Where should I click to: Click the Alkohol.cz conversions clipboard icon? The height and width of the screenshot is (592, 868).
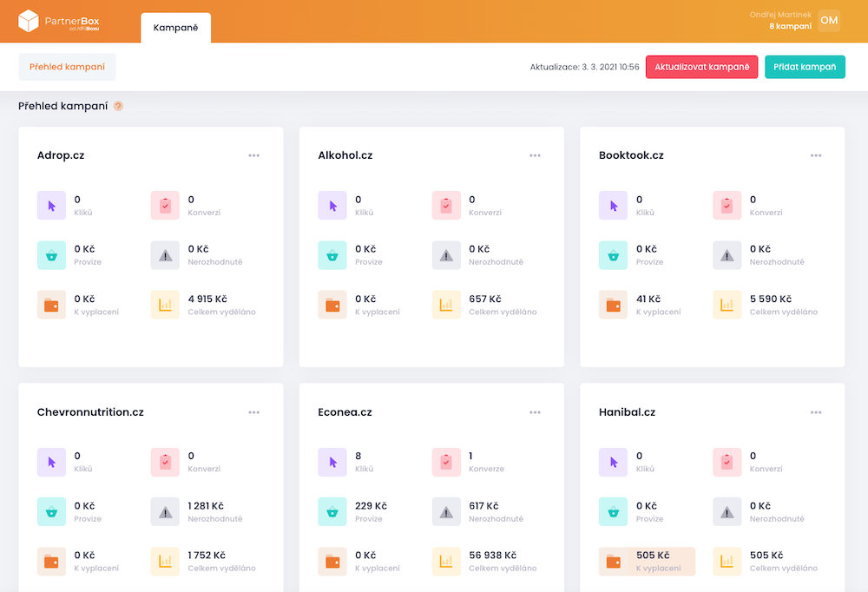446,206
